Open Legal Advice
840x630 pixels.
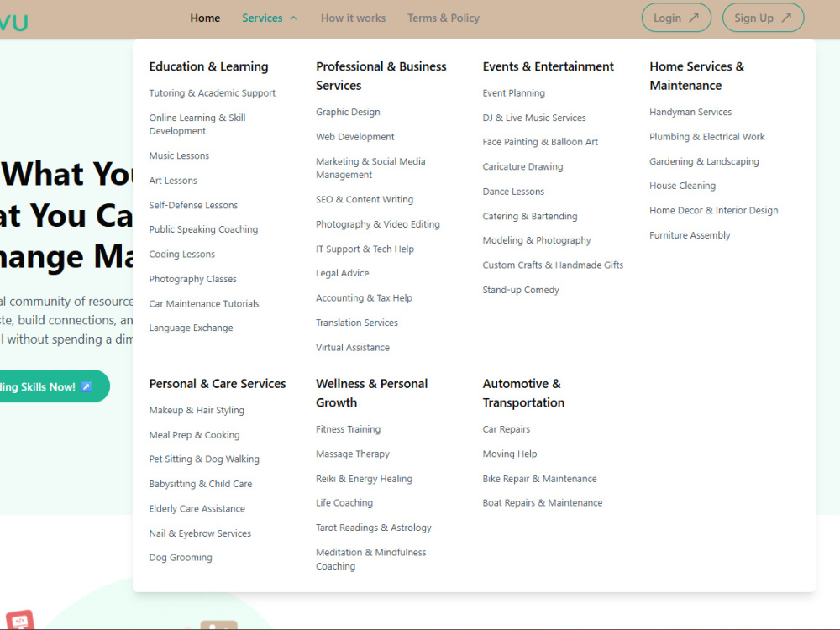pyautogui.click(x=343, y=273)
